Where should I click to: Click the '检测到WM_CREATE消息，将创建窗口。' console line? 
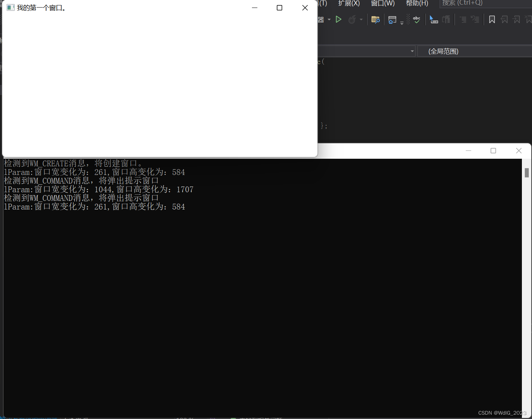(73, 163)
